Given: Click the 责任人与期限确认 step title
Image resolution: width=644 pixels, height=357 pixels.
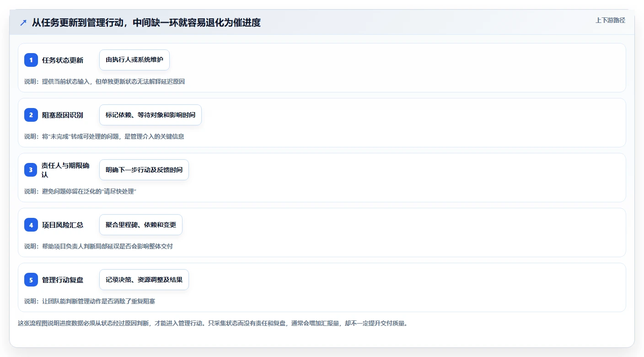Looking at the screenshot, I should (x=66, y=170).
